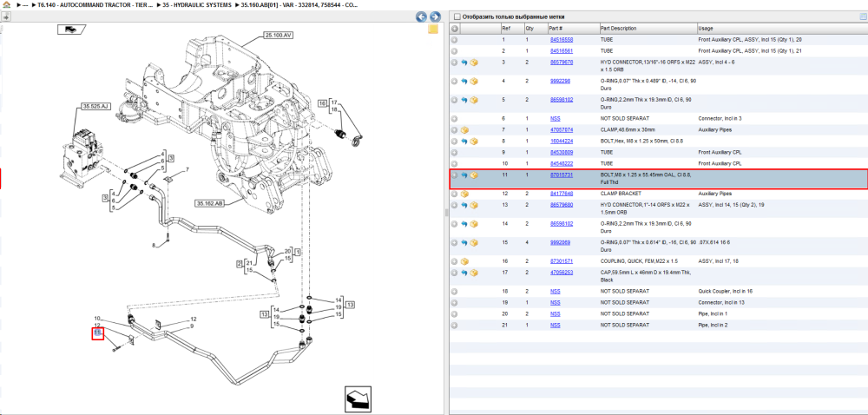Click blue arrow icon for part 9992069

[x=464, y=243]
